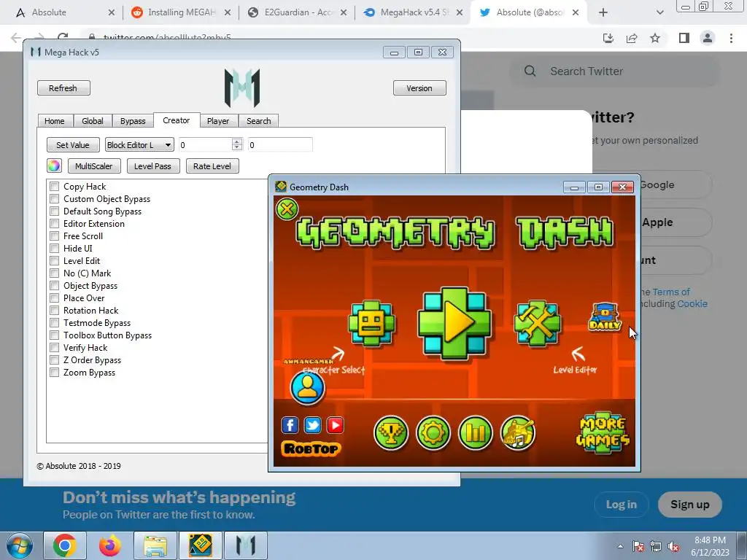Image resolution: width=747 pixels, height=560 pixels.
Task: Switch to the Global tab
Action: click(93, 121)
